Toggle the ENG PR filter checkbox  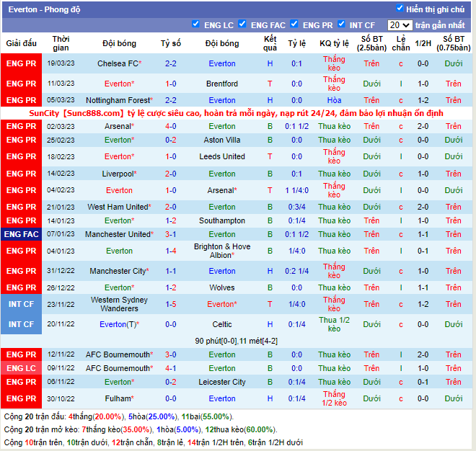coord(294,24)
